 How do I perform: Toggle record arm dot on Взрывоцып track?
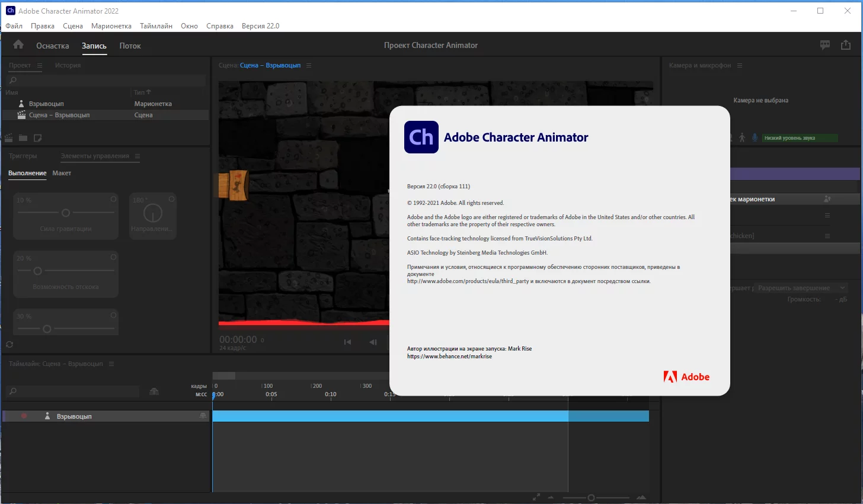pos(24,416)
